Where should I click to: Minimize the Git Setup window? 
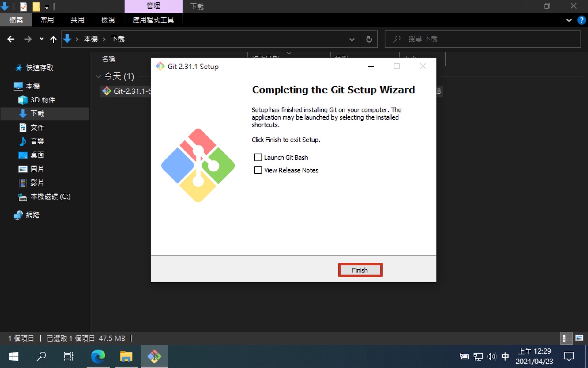[x=371, y=66]
